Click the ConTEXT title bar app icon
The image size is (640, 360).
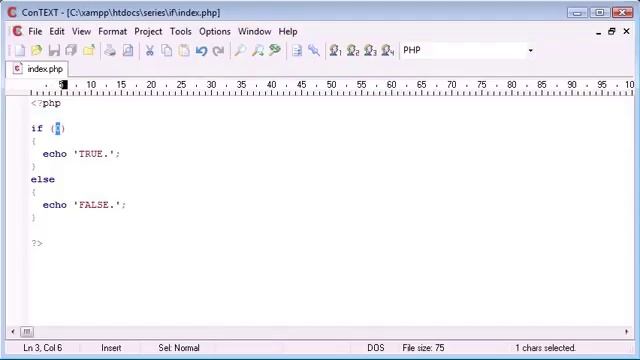[12, 13]
